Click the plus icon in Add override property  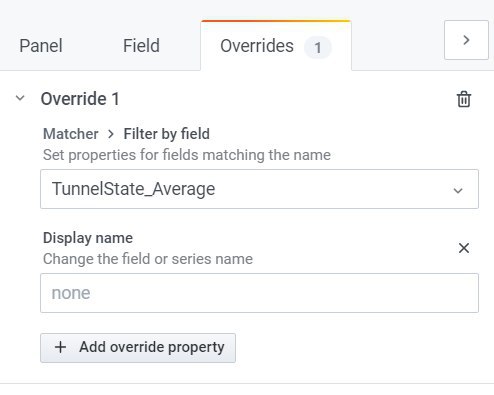(60, 347)
